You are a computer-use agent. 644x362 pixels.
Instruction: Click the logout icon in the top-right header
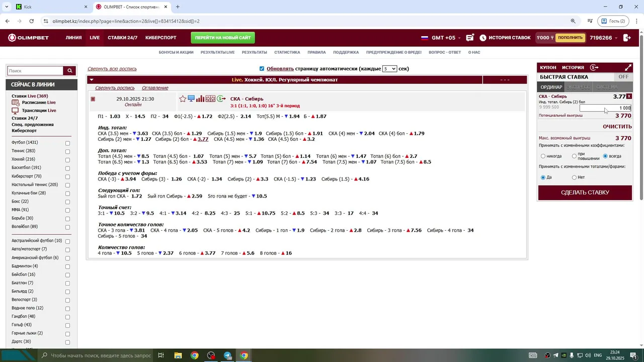click(x=627, y=38)
